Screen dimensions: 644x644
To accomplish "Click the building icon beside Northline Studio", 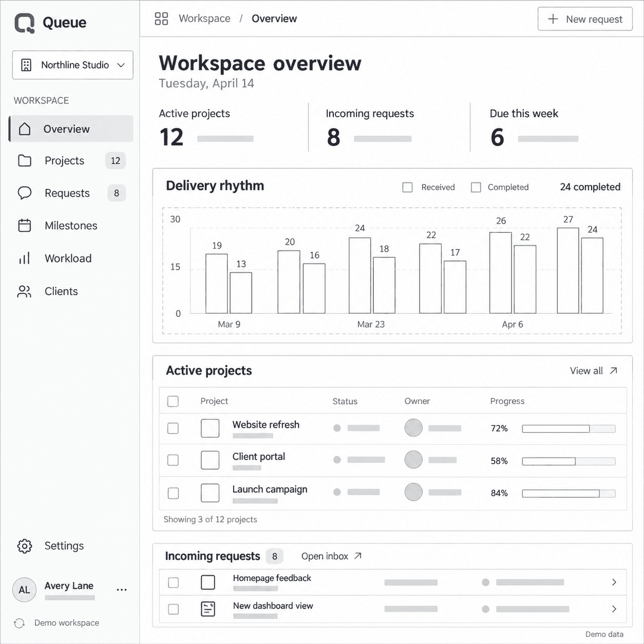I will tap(26, 65).
